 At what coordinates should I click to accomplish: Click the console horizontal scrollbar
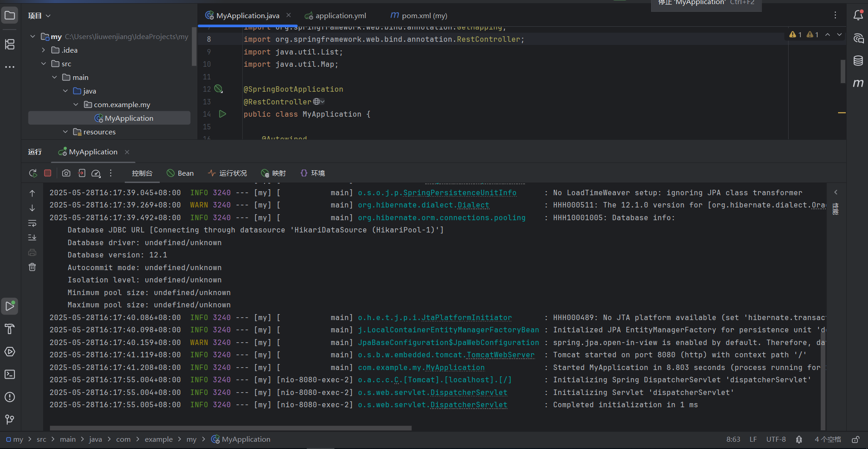(x=230, y=428)
